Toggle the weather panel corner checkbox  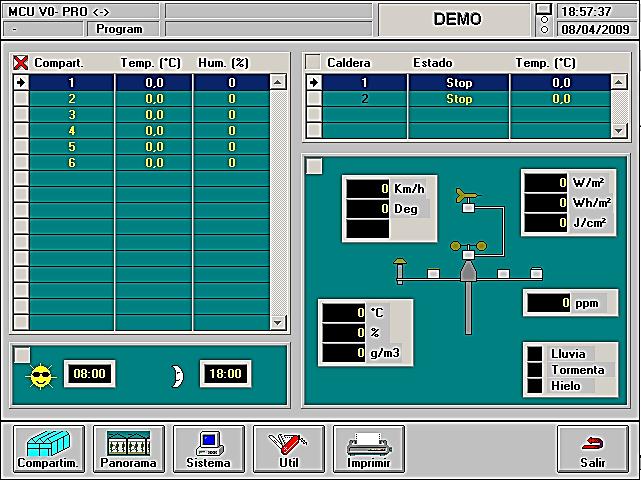point(314,166)
